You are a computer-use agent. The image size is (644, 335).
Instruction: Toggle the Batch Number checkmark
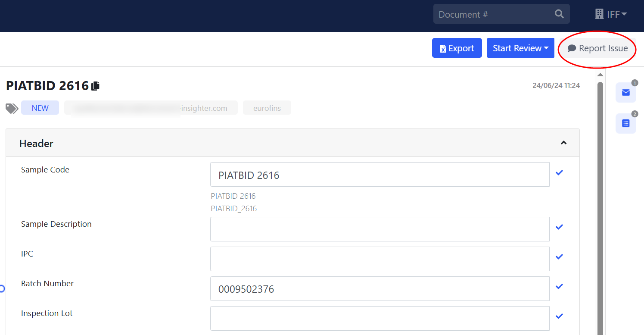pos(559,287)
